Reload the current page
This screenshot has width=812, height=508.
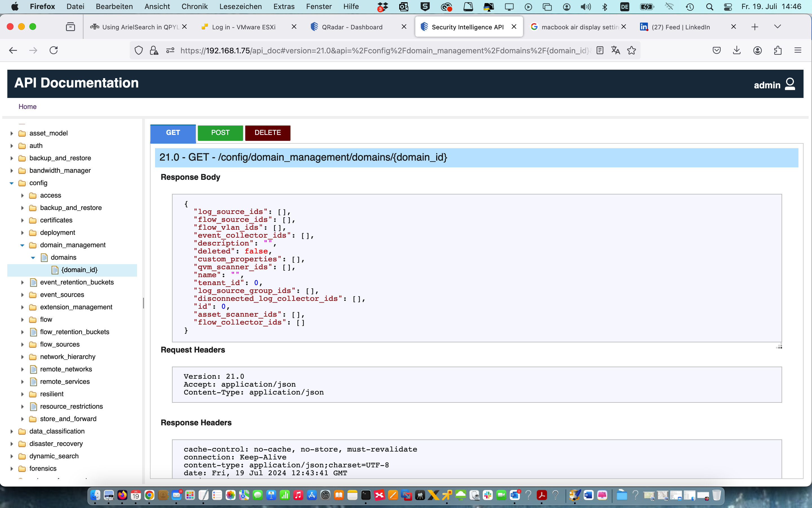[54, 51]
